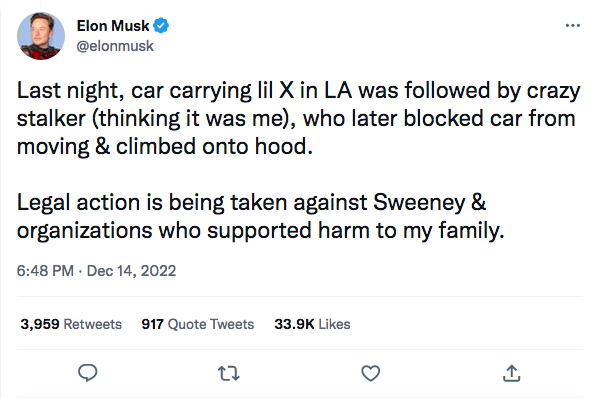Click the word 'Sweeney' in the tweet
The width and height of the screenshot is (598, 398).
click(419, 203)
